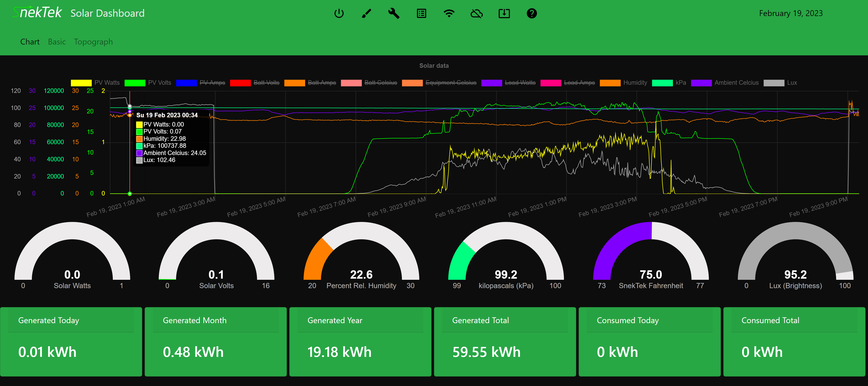Click the yellow PV Watts swatch
The image size is (868, 386).
(81, 83)
